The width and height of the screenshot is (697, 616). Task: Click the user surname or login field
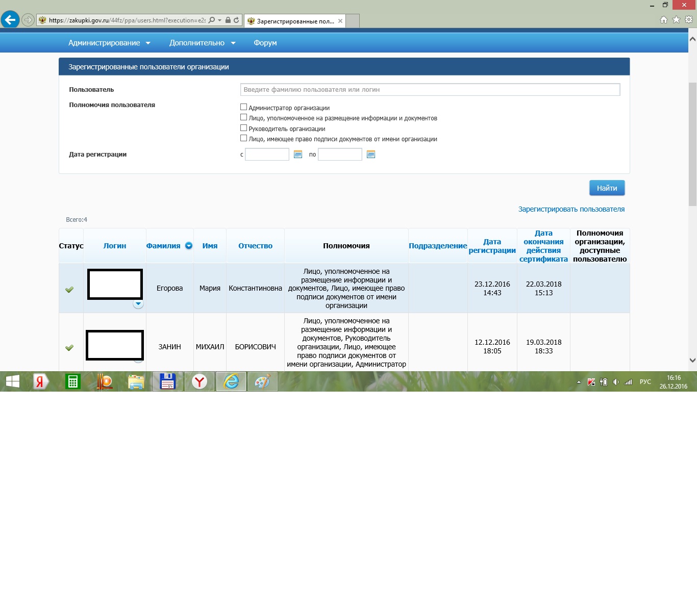coord(430,90)
